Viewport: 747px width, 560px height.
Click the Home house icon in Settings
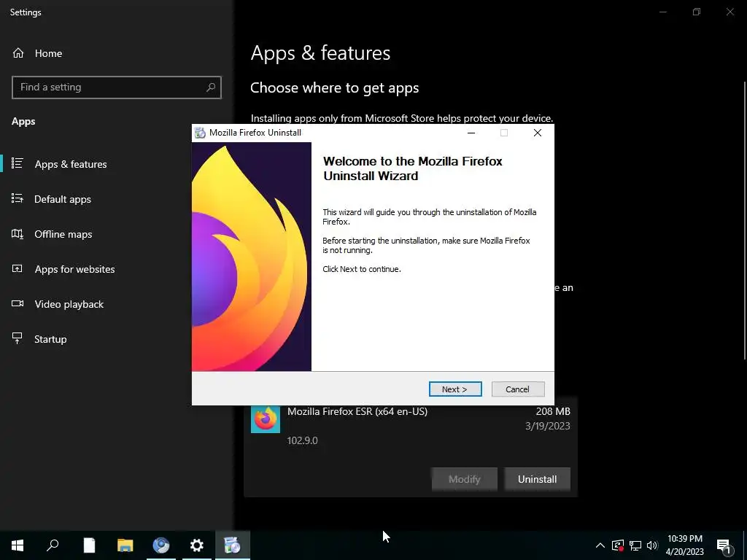click(18, 52)
